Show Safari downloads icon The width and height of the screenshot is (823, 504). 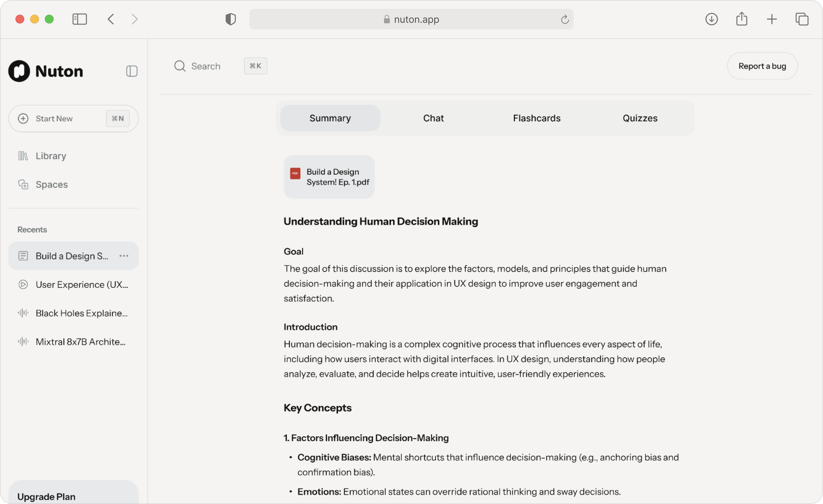tap(711, 19)
